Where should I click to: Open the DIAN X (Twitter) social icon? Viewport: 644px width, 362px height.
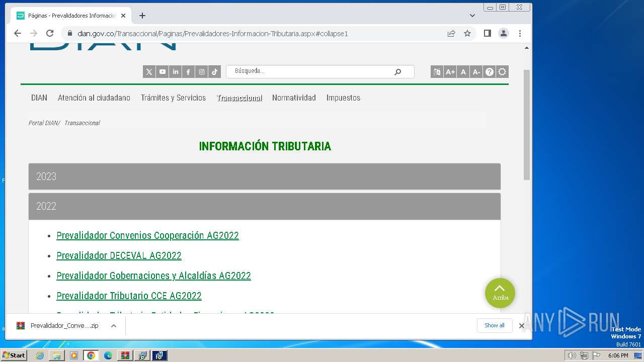pyautogui.click(x=149, y=72)
